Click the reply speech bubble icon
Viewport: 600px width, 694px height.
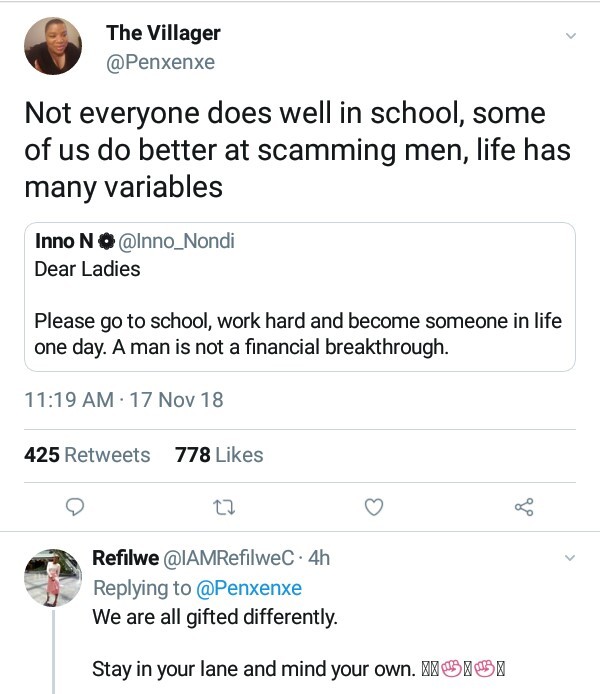pos(74,508)
